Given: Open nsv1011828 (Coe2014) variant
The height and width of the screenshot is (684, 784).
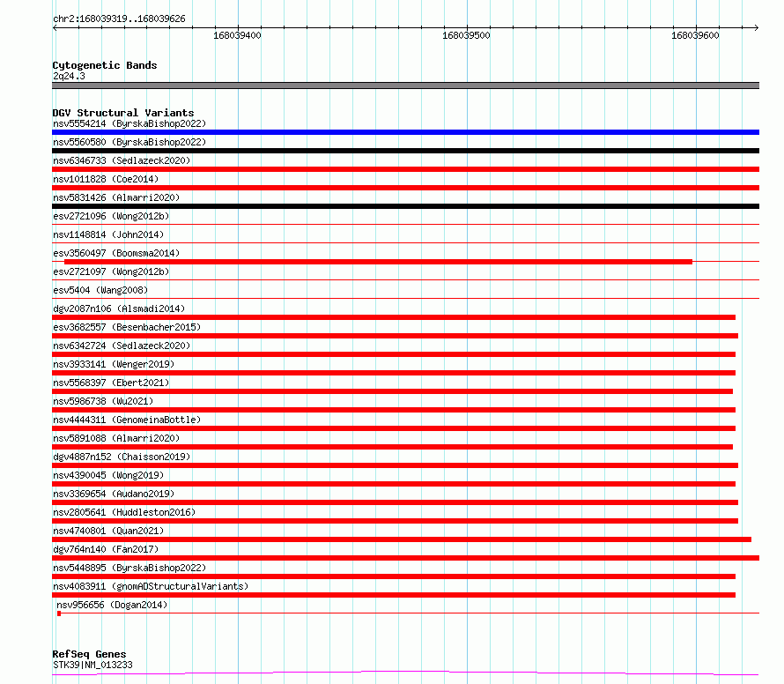Looking at the screenshot, I should pyautogui.click(x=106, y=179).
